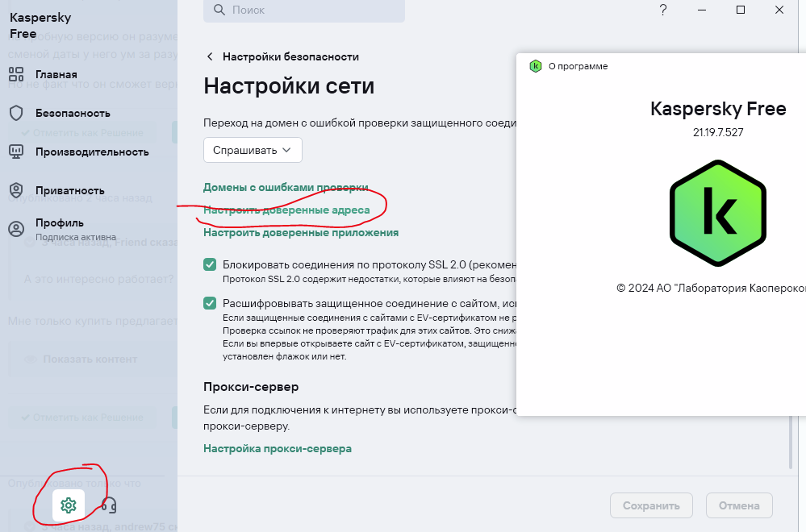
Task: Click the Kaspersky Free heading in О программе
Action: click(x=718, y=109)
